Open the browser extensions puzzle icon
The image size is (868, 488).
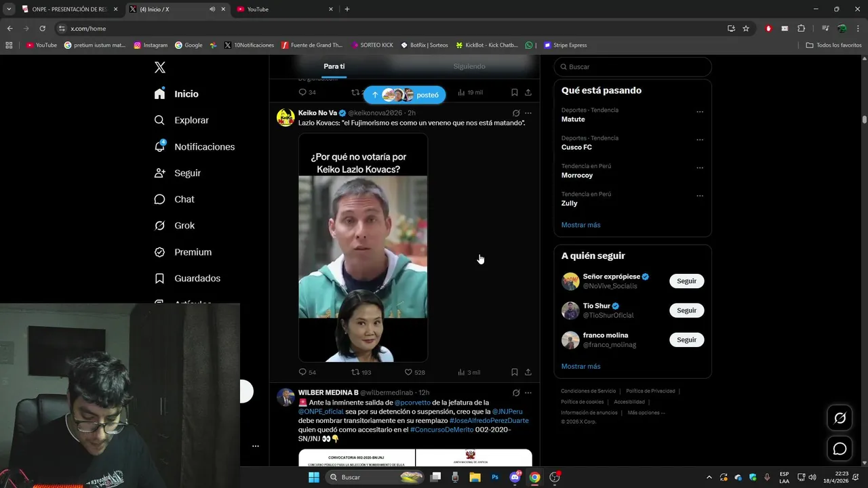coord(801,28)
